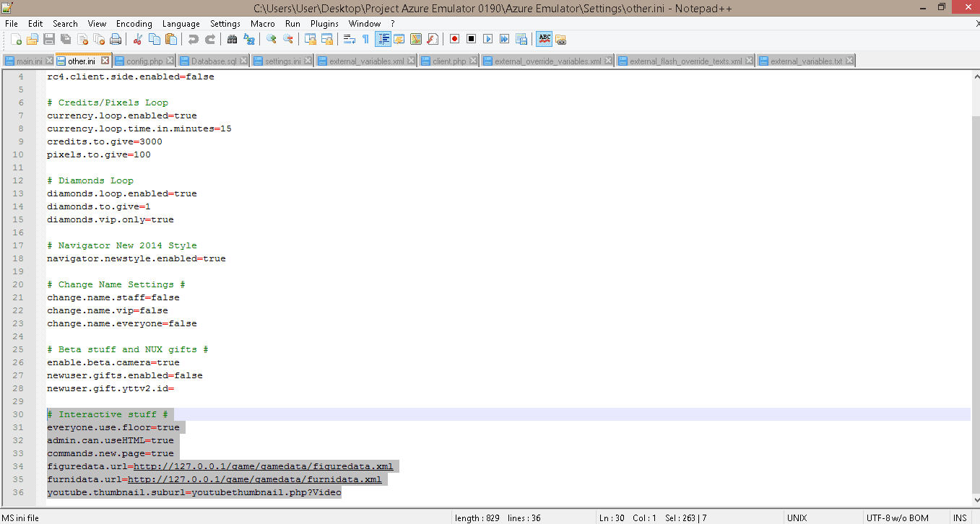Open the Replace dialog icon
The height and width of the screenshot is (524, 980).
pyautogui.click(x=248, y=39)
